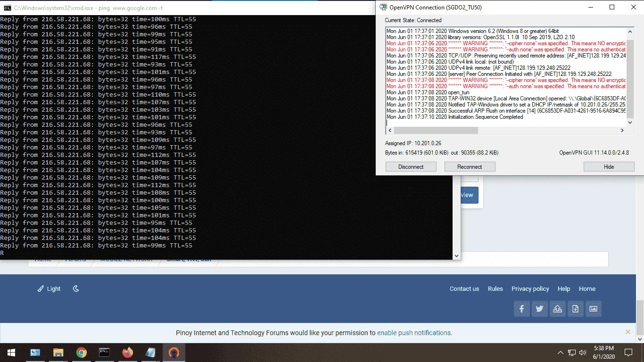Click the 'Assigned IP: 10.201.0.26' text

click(x=413, y=143)
